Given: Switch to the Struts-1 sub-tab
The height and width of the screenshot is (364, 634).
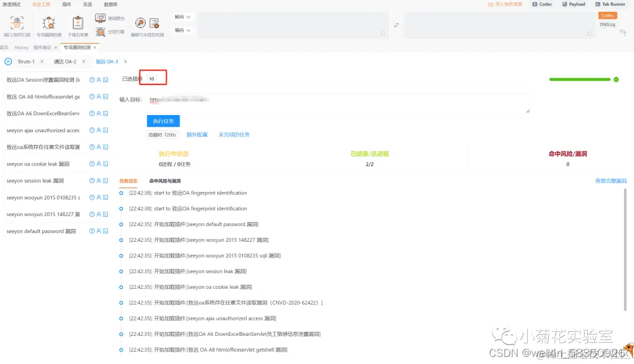Looking at the screenshot, I should pyautogui.click(x=26, y=62).
